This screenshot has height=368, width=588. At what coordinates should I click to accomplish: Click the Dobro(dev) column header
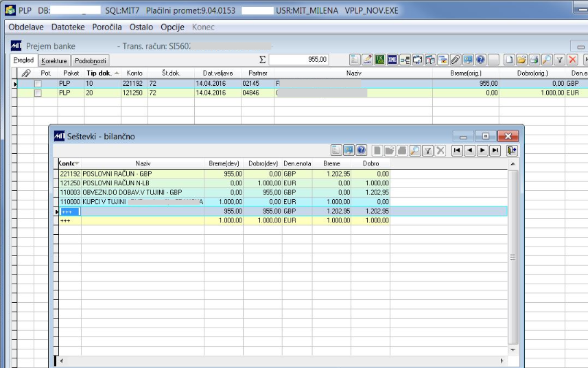(x=263, y=163)
